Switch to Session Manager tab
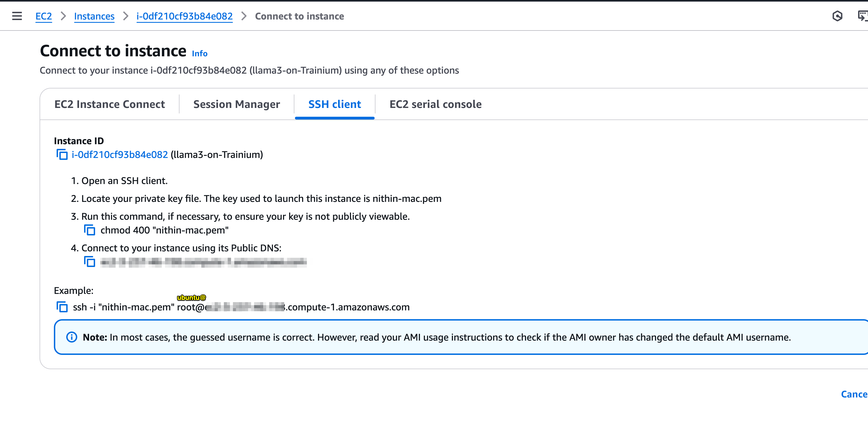Viewport: 868px width, 423px height. click(237, 104)
